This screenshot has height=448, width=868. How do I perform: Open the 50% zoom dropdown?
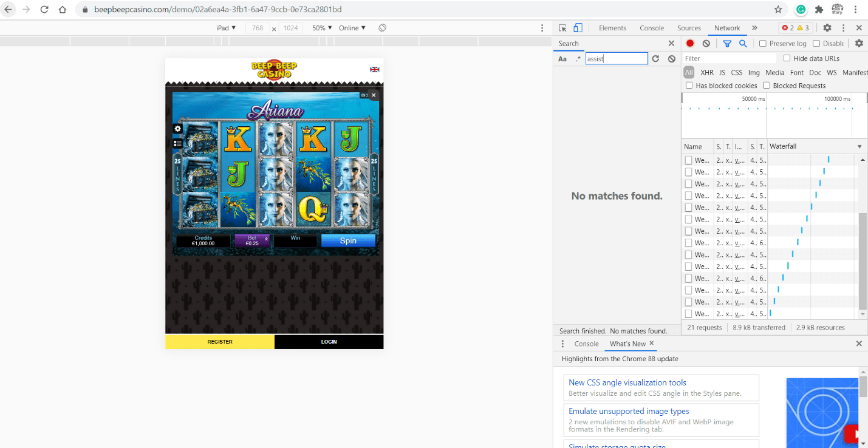(323, 28)
